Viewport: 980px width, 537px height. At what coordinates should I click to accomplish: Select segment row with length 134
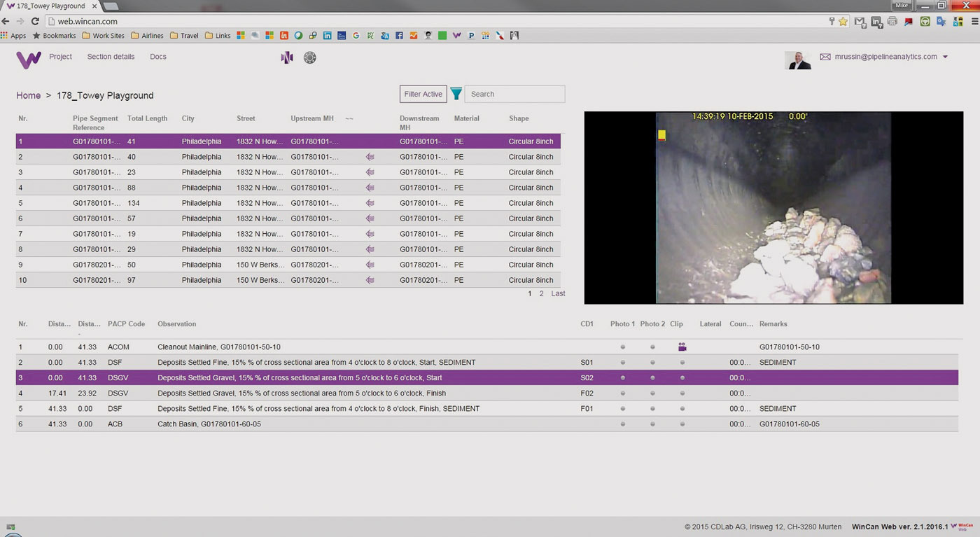click(288, 203)
